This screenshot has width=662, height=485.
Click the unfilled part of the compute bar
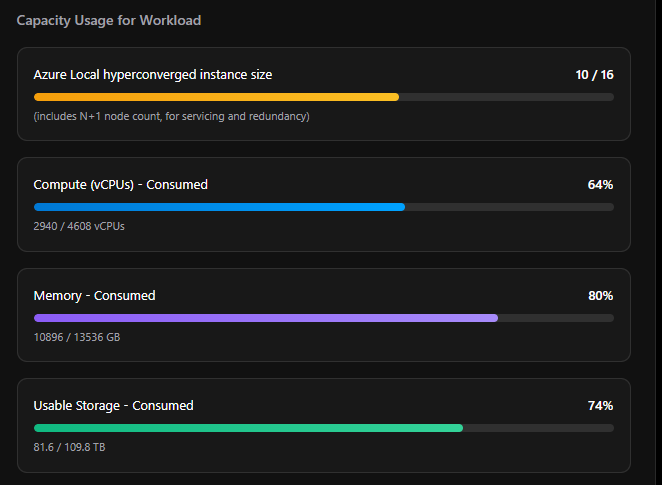pos(509,207)
